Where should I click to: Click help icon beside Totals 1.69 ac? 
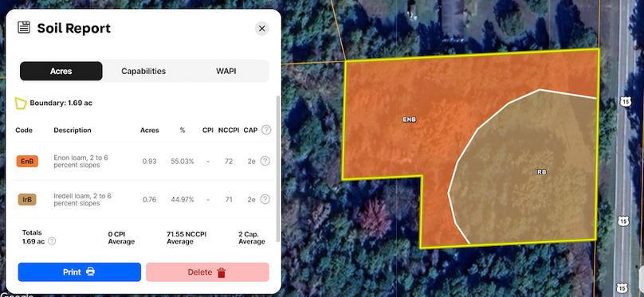[52, 241]
